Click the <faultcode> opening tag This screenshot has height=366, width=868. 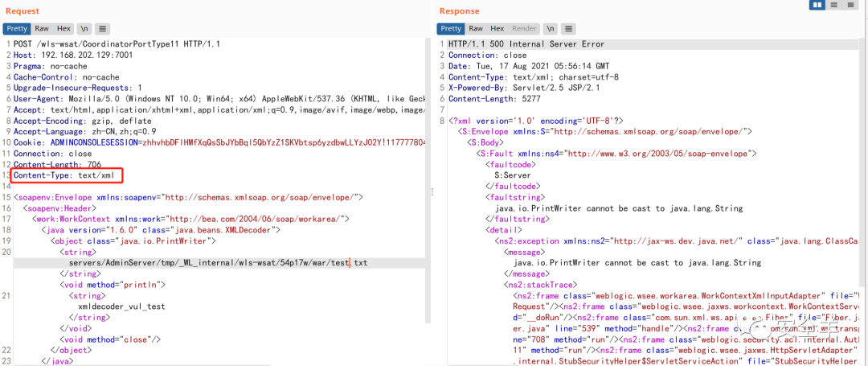511,164
